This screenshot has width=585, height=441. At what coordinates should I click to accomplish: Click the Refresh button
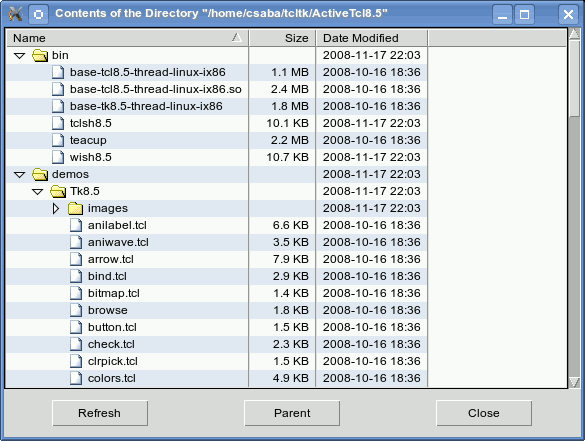pyautogui.click(x=100, y=413)
